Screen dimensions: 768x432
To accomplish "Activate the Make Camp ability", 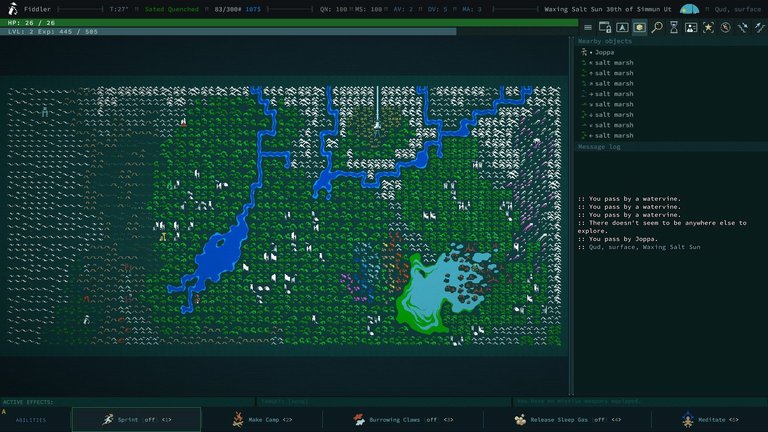I will 262,420.
